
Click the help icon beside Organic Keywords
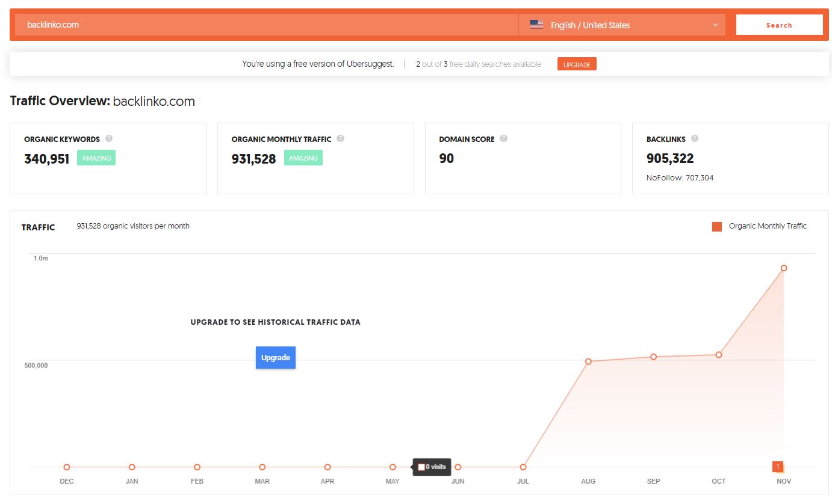click(x=109, y=138)
